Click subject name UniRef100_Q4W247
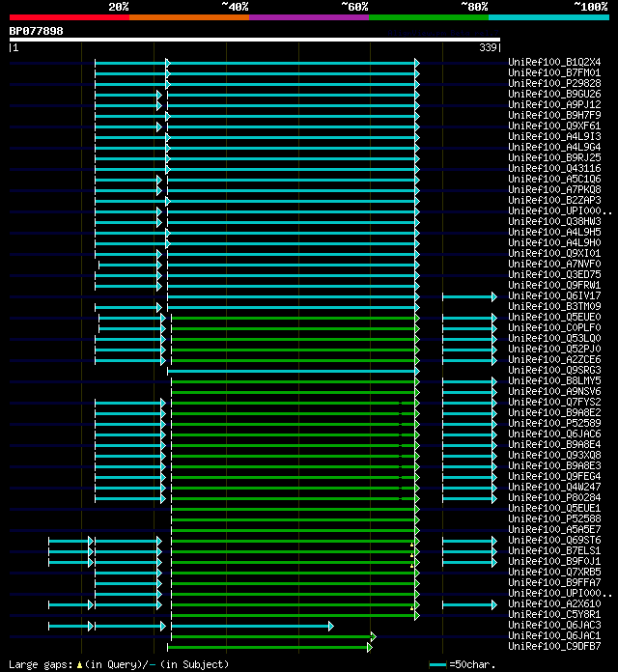This screenshot has height=672, width=618. (x=554, y=487)
